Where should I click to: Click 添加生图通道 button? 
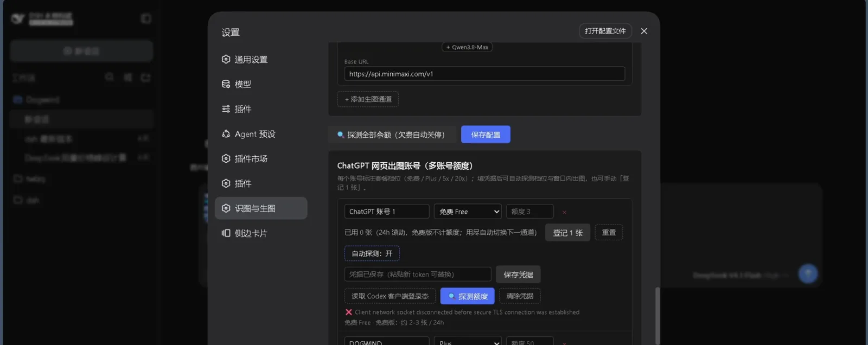pos(368,99)
